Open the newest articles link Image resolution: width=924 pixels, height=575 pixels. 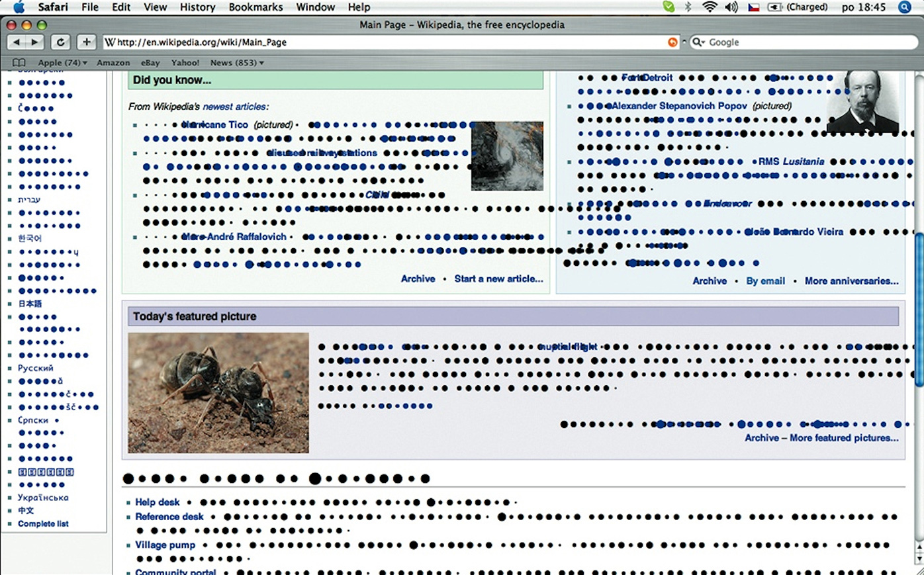point(235,107)
